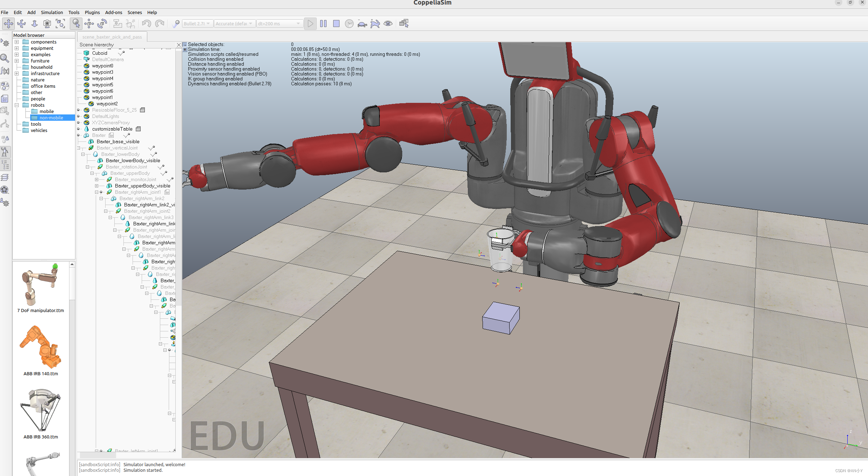868x476 pixels.
Task: Open the Simulation menu
Action: (x=52, y=12)
